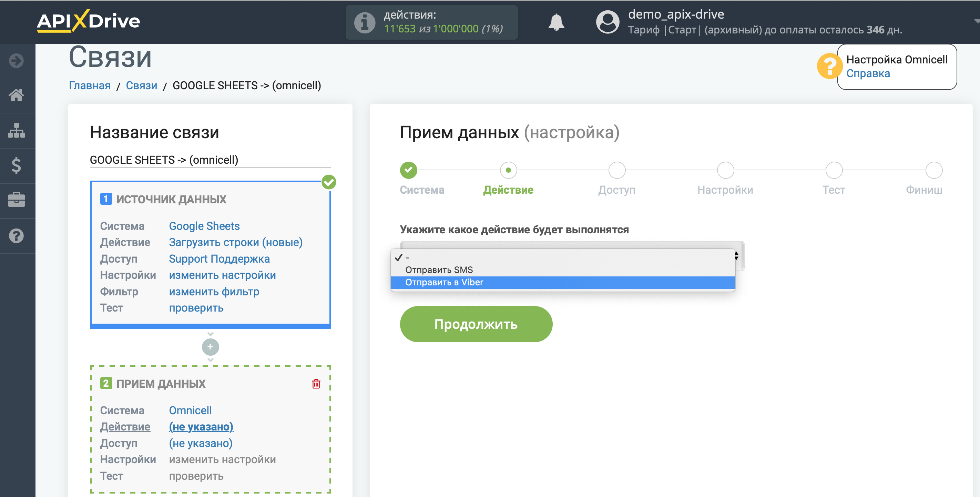Open notifications bell icon
Image resolution: width=980 pixels, height=497 pixels.
[x=556, y=22]
